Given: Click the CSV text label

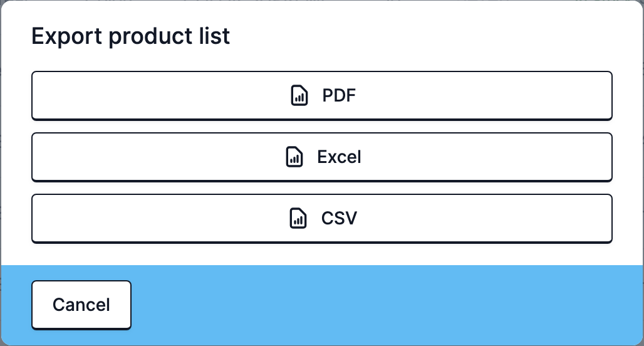Looking at the screenshot, I should (x=339, y=218).
